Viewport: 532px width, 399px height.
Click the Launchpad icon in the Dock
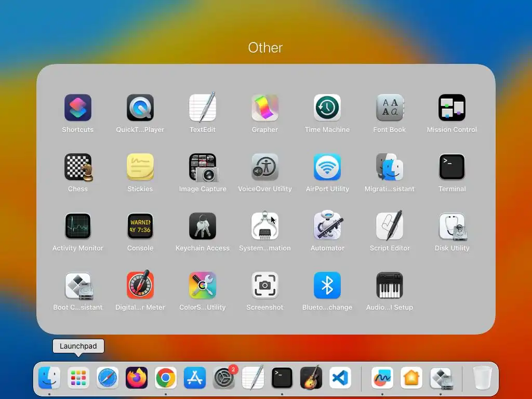78,378
